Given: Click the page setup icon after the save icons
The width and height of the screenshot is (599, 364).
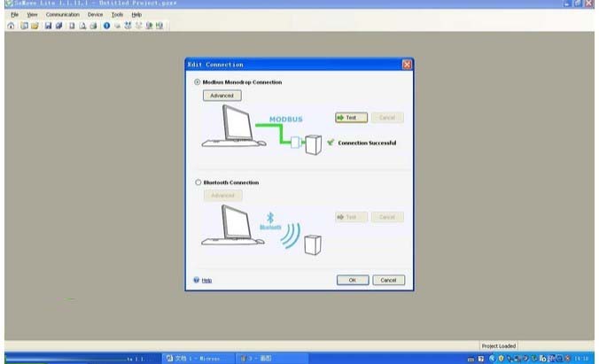Looking at the screenshot, I should (72, 26).
